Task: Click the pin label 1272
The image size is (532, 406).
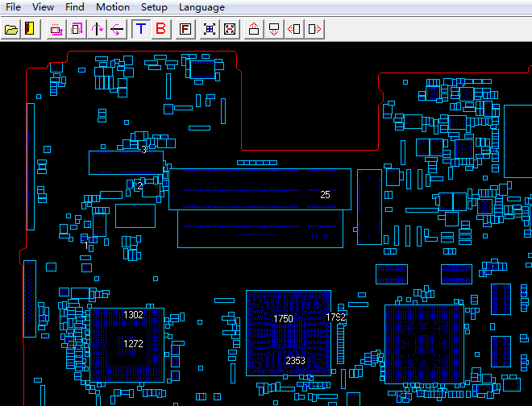Action: (x=133, y=344)
